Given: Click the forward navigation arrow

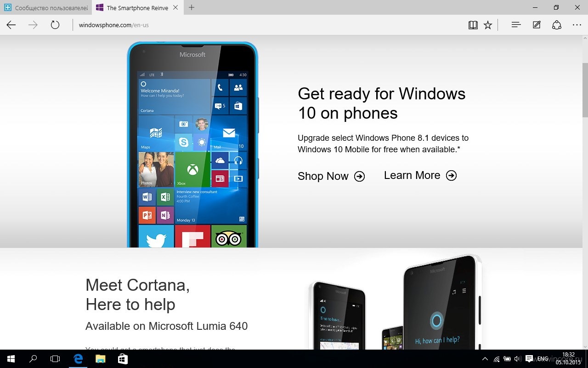Looking at the screenshot, I should coord(33,25).
